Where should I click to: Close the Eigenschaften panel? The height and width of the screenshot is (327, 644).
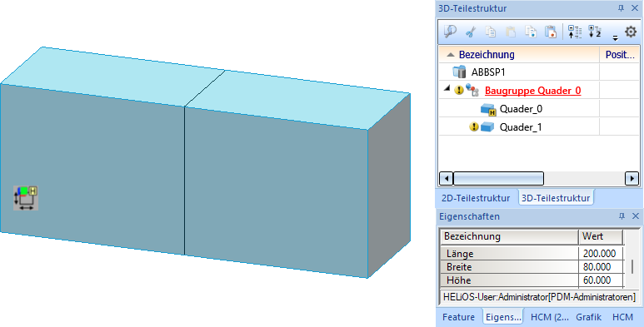pos(635,216)
